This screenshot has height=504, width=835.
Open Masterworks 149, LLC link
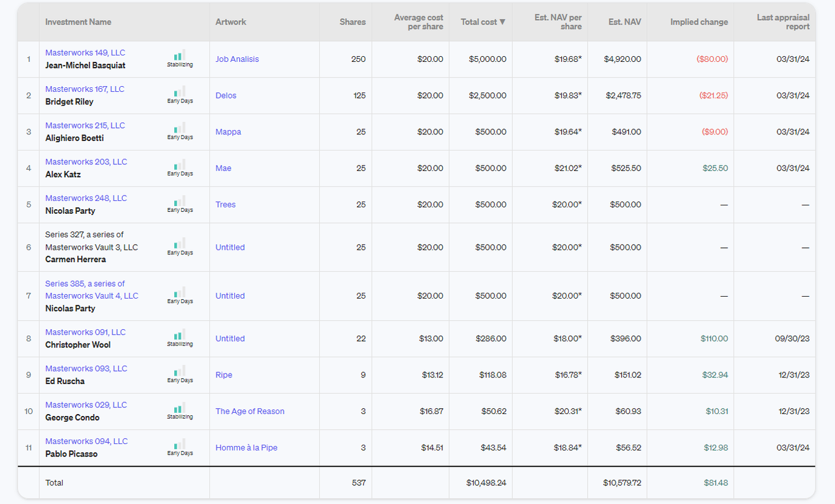click(x=85, y=53)
